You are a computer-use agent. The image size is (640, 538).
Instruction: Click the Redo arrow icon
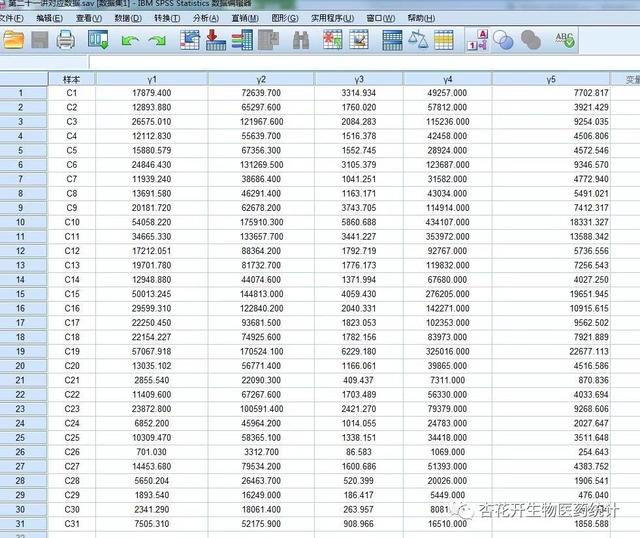point(157,41)
